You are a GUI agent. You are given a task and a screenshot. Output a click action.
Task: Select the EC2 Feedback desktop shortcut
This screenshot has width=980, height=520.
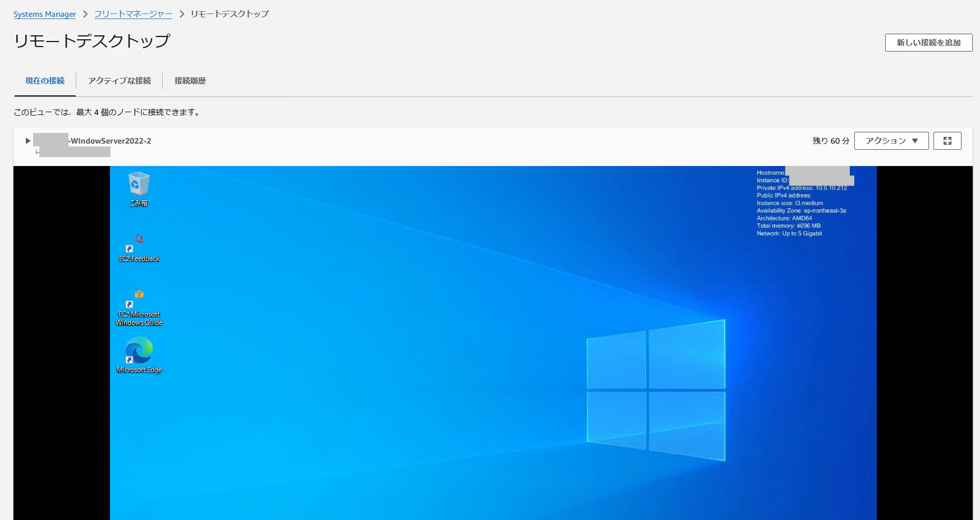pos(139,249)
